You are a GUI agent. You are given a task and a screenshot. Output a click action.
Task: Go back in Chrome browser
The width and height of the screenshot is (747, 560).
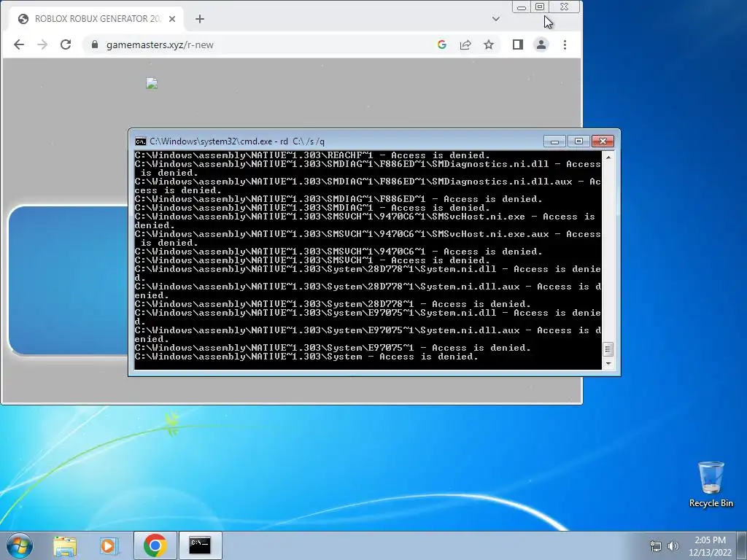19,44
